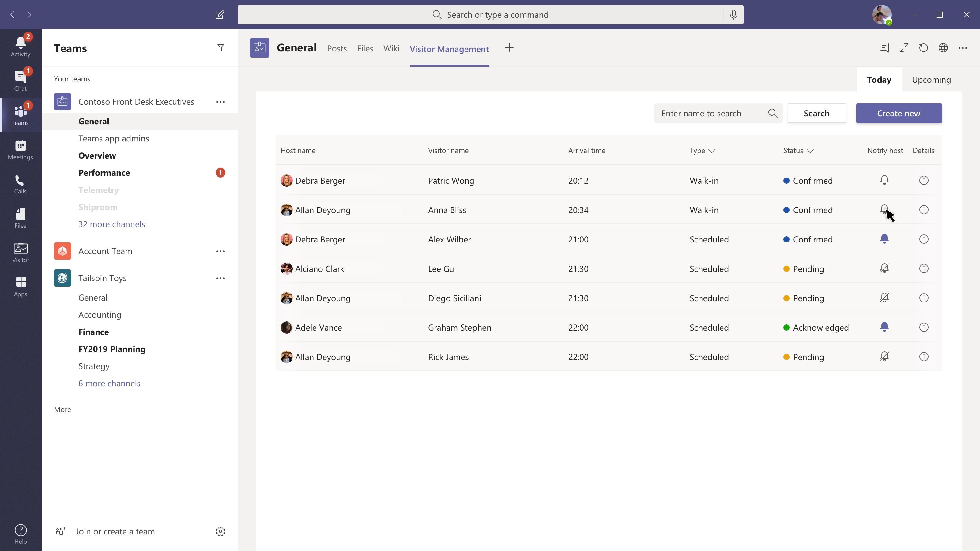This screenshot has width=980, height=551.
Task: Open Meetings in the left rail
Action: pyautogui.click(x=21, y=149)
